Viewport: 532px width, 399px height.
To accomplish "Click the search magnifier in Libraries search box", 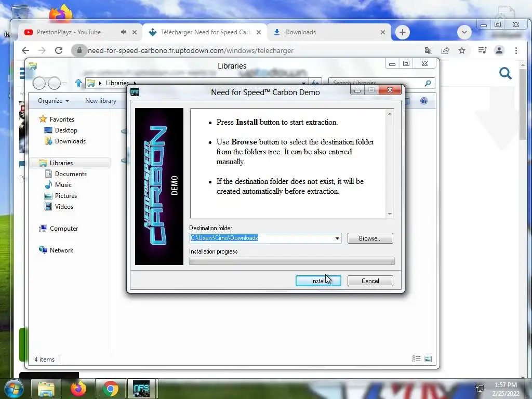I will (x=428, y=83).
